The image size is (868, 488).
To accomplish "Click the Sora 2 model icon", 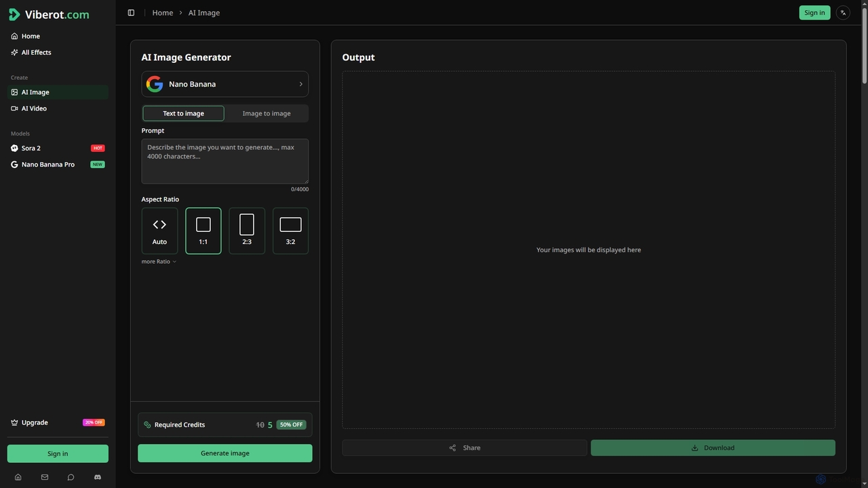I will point(14,148).
